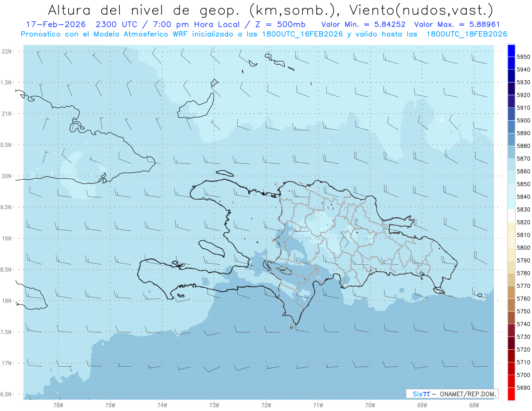Click the '5690' color scale value
This screenshot has height=411, width=532.
pos(524,388)
